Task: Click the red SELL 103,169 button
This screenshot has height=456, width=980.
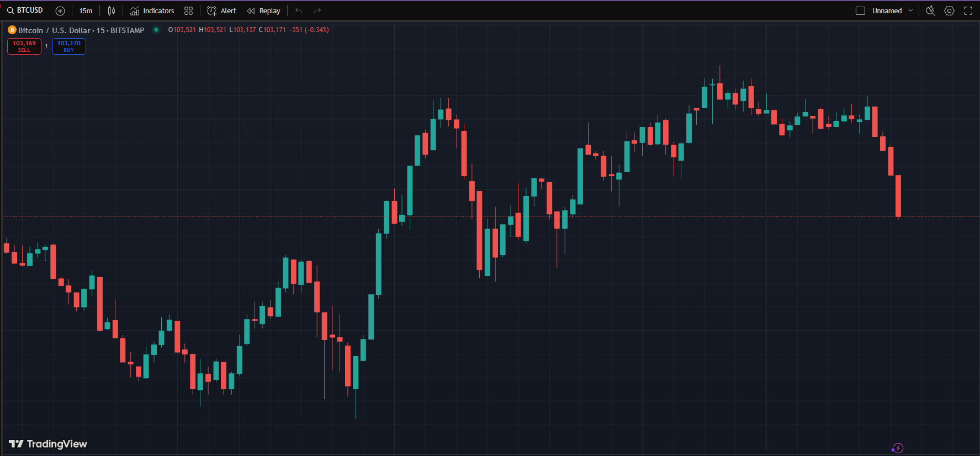Action: (24, 46)
